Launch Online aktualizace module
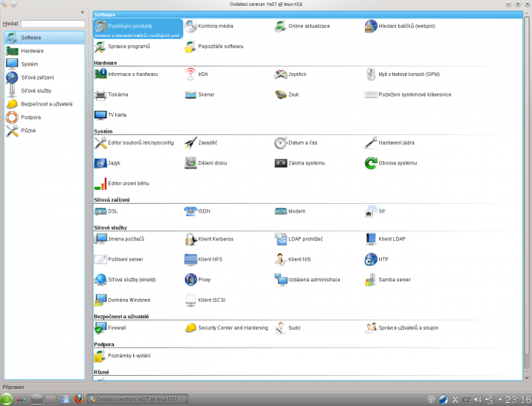 (x=302, y=26)
